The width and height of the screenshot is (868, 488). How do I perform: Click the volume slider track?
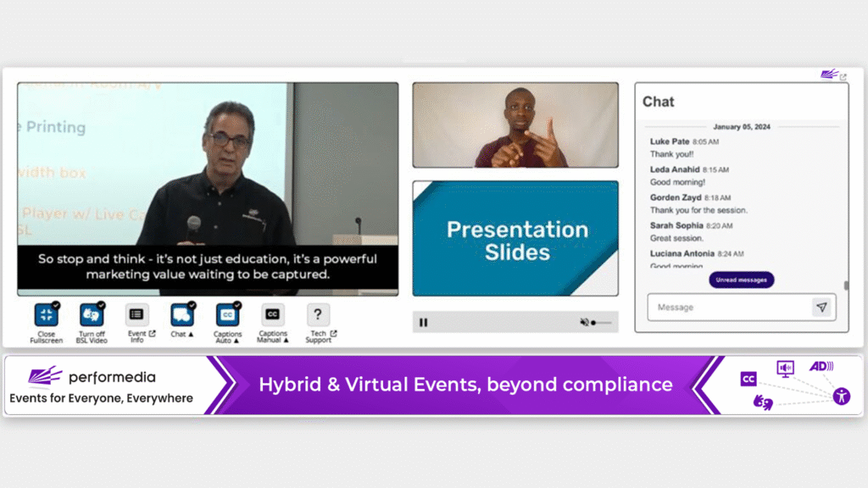[x=603, y=323]
